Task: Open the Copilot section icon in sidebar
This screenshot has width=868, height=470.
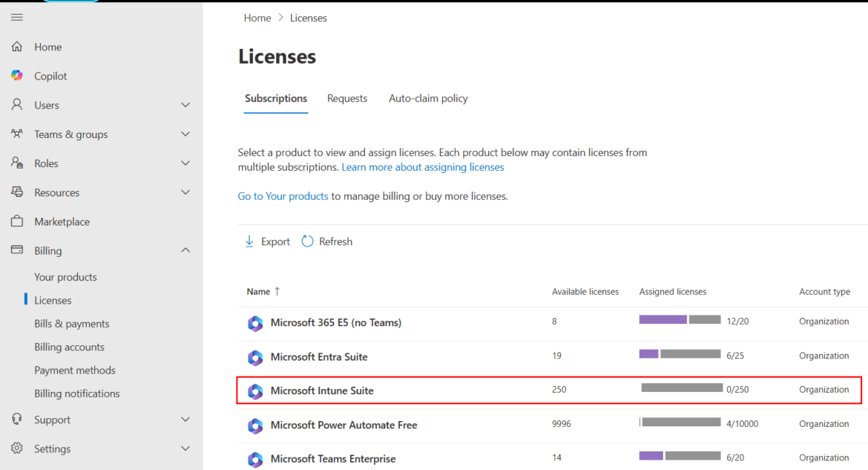Action: tap(16, 75)
